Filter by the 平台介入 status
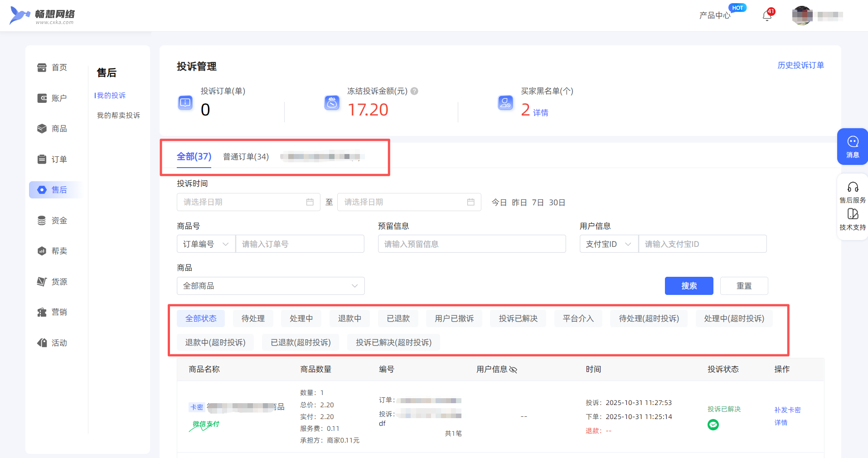This screenshot has width=868, height=458. click(578, 318)
